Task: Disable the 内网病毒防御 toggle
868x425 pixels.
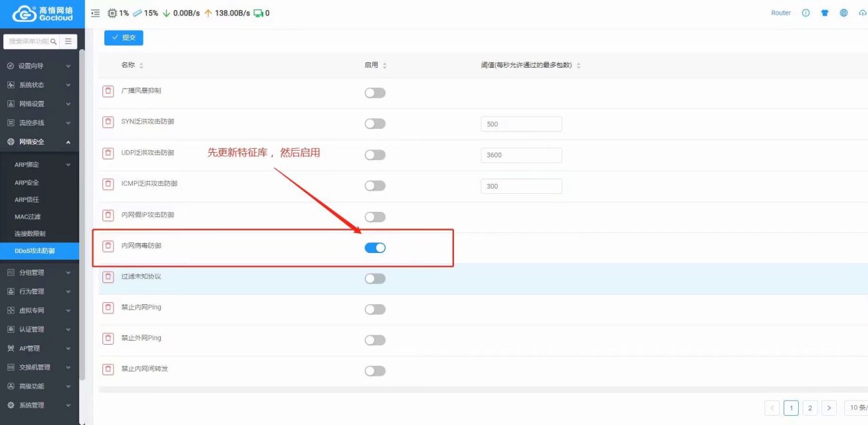Action: point(375,248)
